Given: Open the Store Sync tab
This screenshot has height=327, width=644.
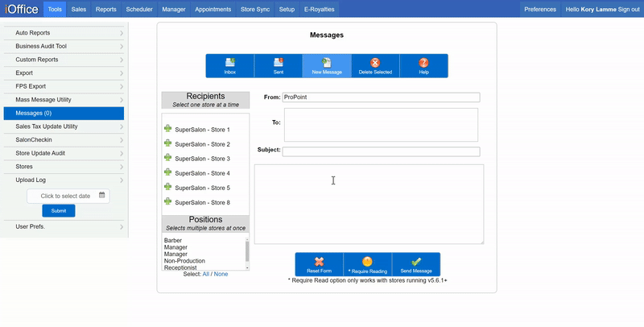Looking at the screenshot, I should click(255, 10).
